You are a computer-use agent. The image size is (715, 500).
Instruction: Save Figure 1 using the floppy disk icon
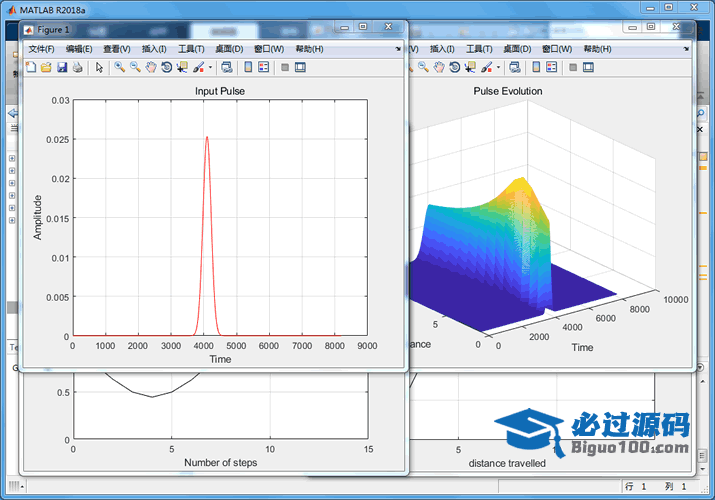click(62, 67)
